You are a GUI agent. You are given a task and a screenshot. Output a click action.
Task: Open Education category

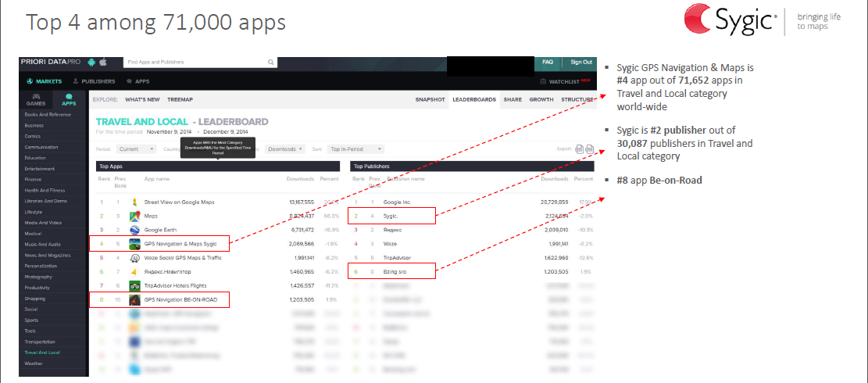35,158
